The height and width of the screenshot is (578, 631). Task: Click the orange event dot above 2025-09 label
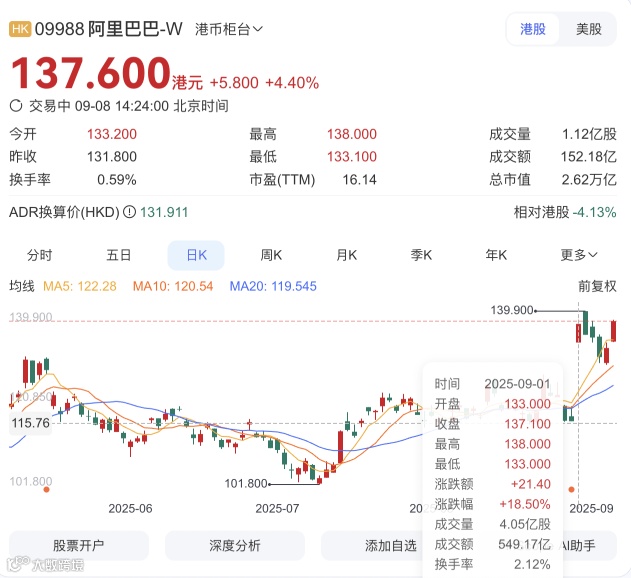coord(571,489)
